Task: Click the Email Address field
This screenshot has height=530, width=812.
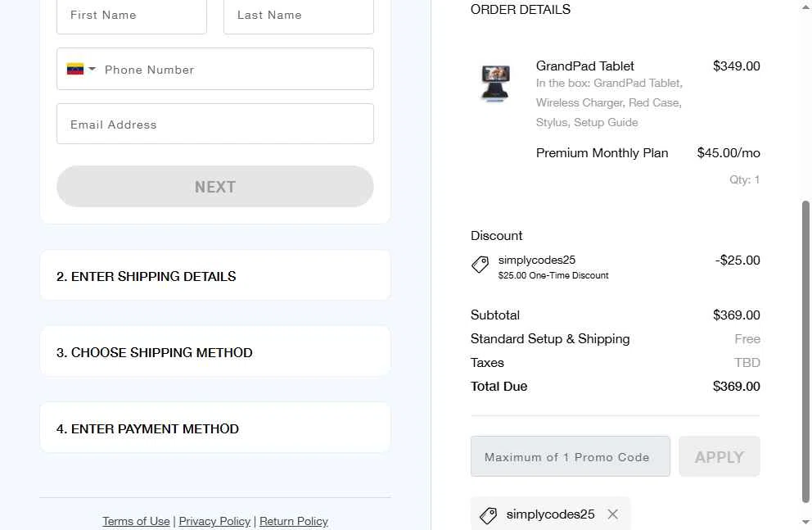Action: click(215, 124)
